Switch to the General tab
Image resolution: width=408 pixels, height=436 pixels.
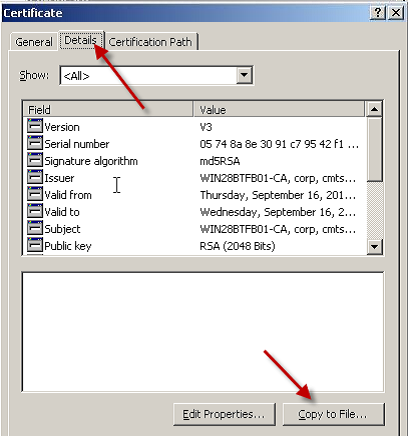click(x=34, y=42)
